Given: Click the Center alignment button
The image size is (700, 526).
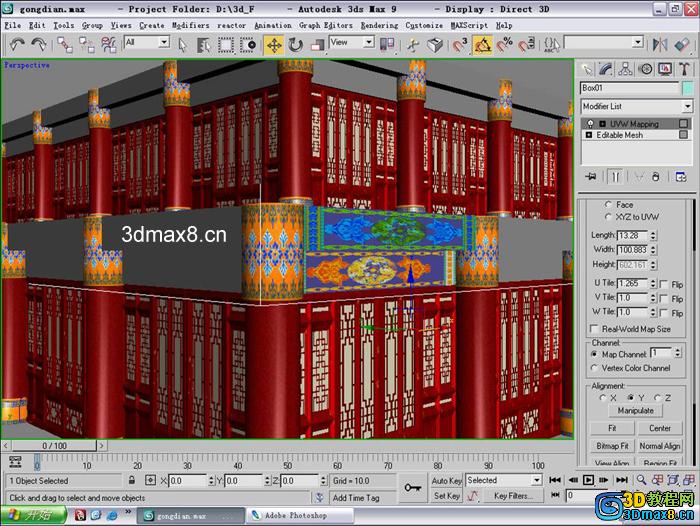Looking at the screenshot, I should click(x=660, y=428).
